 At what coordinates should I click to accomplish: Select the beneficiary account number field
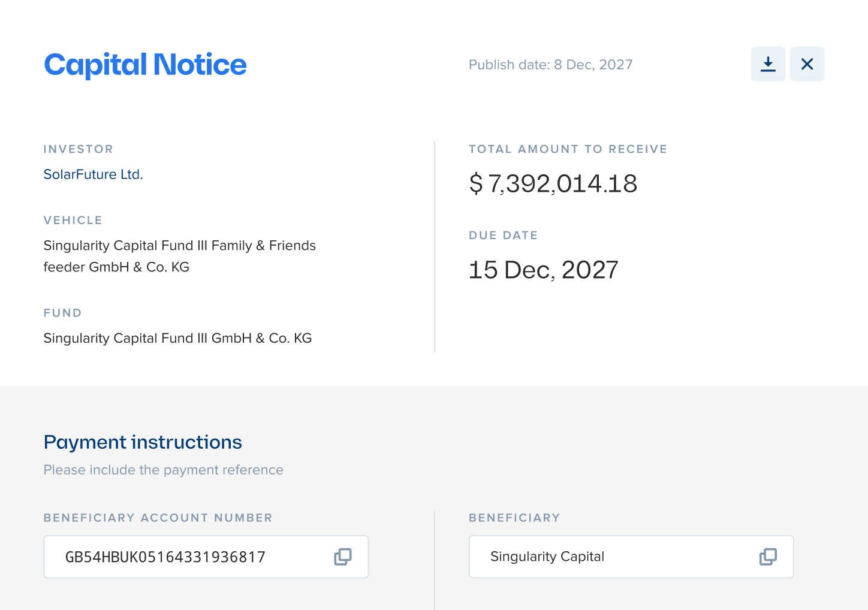pyautogui.click(x=180, y=557)
